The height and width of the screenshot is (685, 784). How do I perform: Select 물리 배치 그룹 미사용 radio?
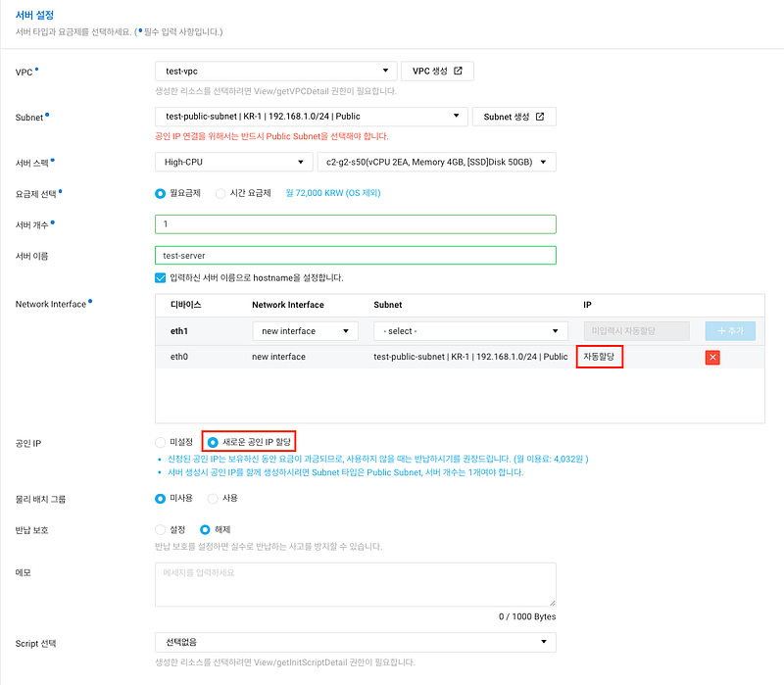pyautogui.click(x=160, y=499)
